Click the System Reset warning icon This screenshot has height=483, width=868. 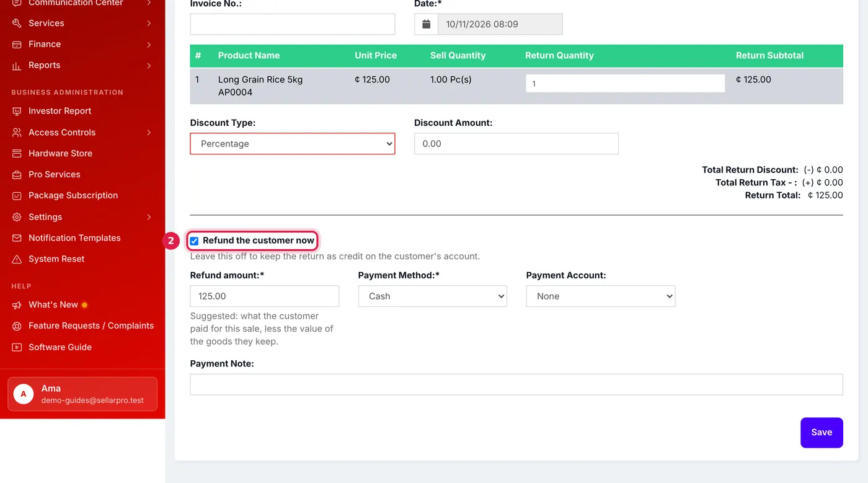[17, 259]
